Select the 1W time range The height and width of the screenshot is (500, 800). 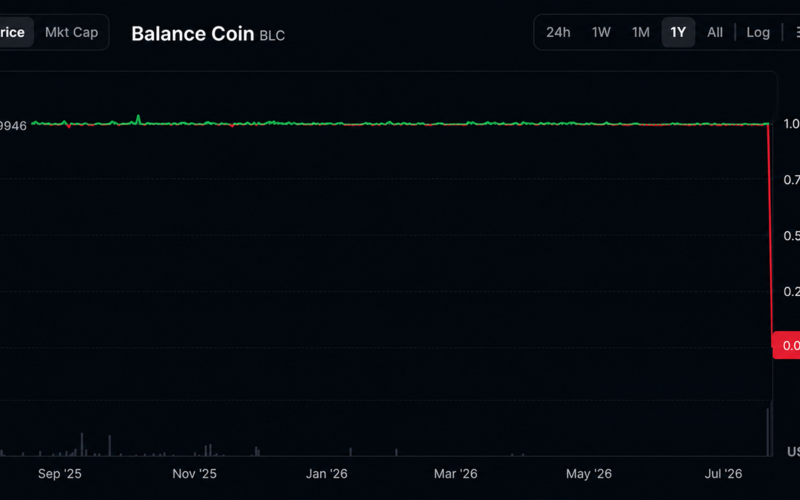tap(601, 32)
